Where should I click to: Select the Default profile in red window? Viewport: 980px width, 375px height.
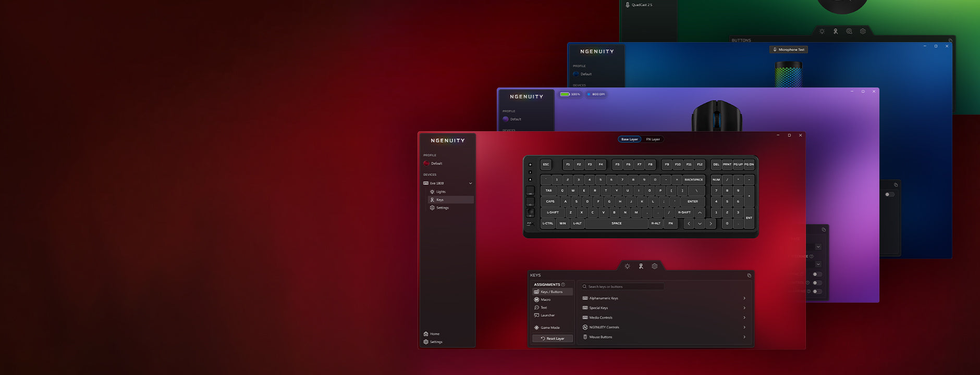[x=433, y=164]
